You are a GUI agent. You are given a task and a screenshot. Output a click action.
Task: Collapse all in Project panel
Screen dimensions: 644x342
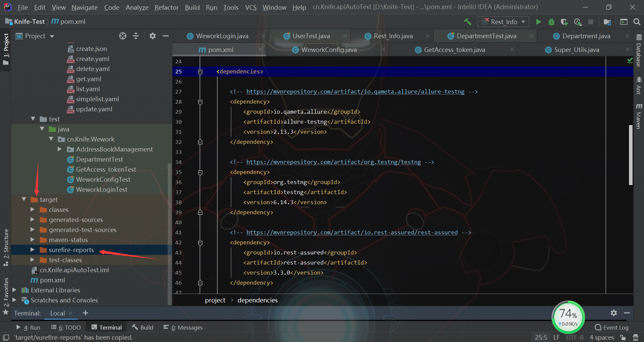click(x=136, y=36)
